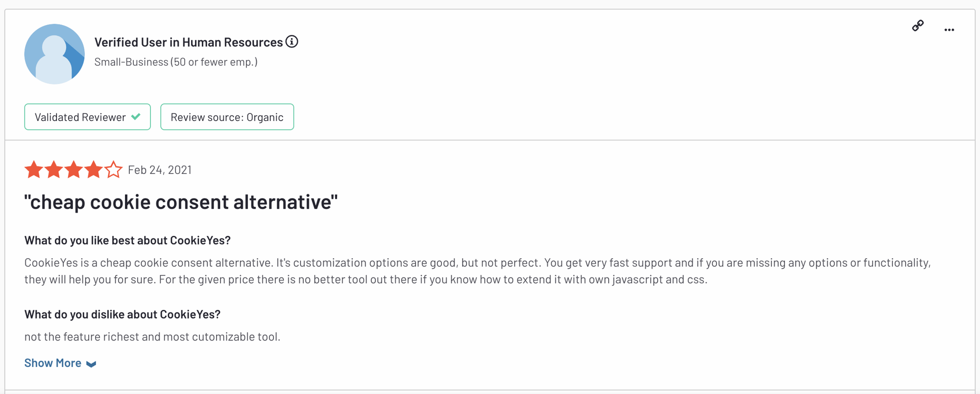Expand the review with the Show More chevron

click(91, 364)
